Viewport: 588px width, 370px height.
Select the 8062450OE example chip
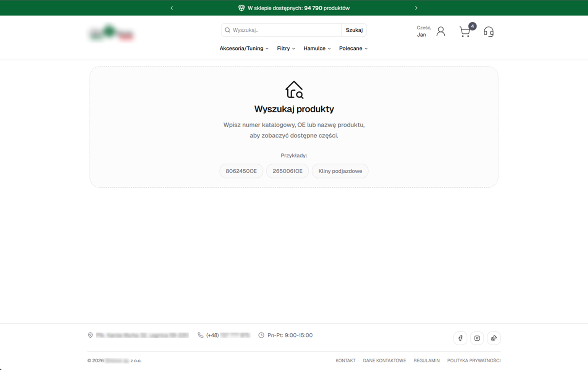point(241,171)
